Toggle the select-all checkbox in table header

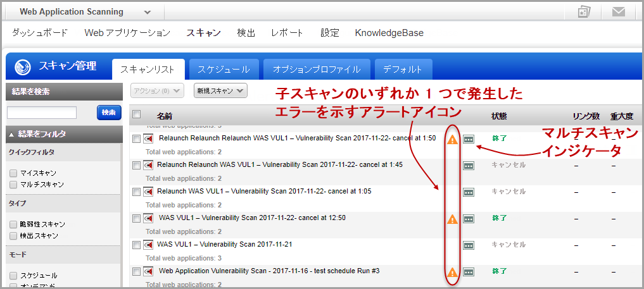(x=136, y=114)
